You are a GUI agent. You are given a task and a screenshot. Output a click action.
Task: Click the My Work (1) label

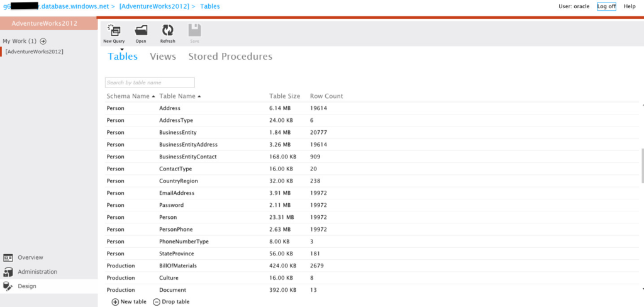click(x=19, y=41)
